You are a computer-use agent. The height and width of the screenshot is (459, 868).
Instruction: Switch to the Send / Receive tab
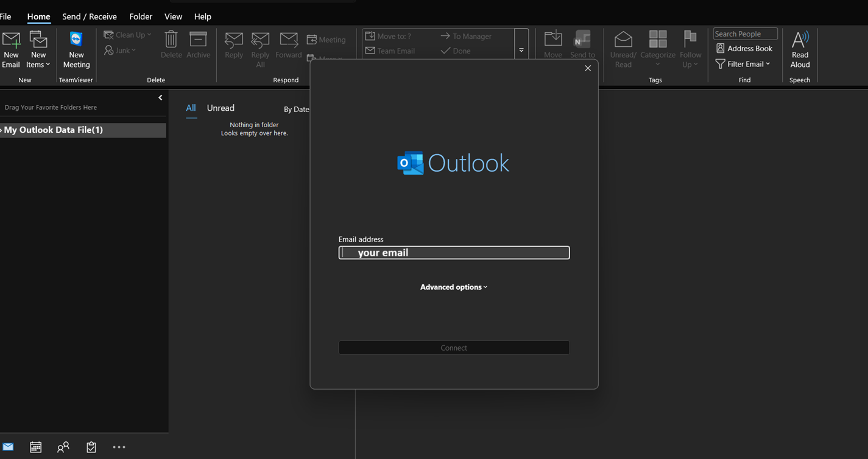click(x=90, y=16)
